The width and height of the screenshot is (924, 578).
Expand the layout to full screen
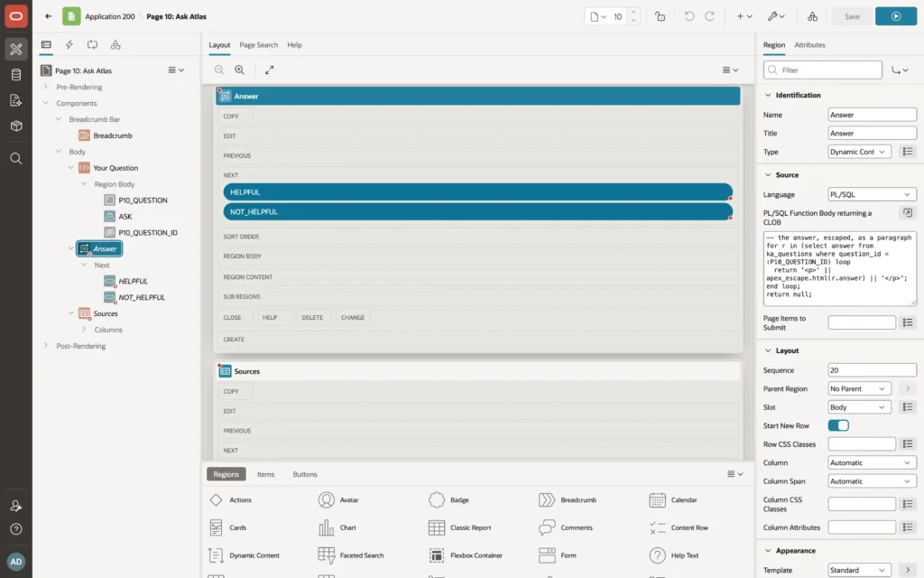[269, 70]
